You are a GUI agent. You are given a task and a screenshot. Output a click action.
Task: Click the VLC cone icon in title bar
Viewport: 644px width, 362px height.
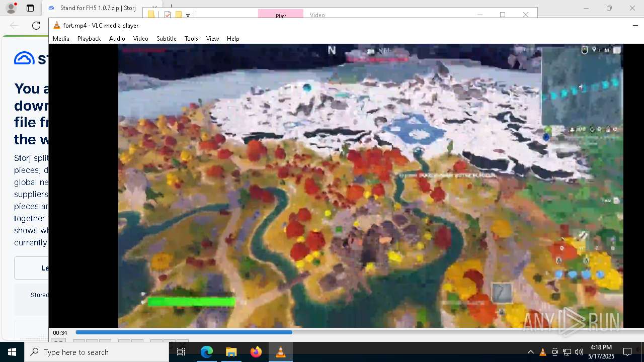[57, 26]
